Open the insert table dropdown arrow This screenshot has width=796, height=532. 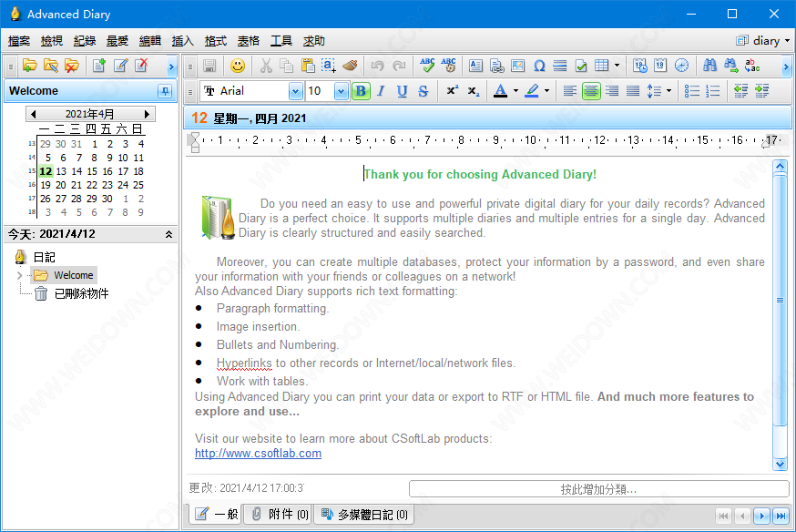pyautogui.click(x=617, y=66)
